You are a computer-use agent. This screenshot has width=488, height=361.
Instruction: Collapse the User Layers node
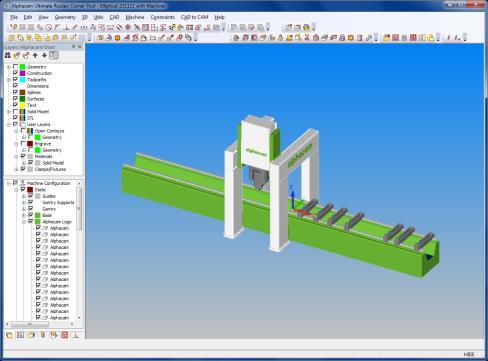tap(9, 124)
